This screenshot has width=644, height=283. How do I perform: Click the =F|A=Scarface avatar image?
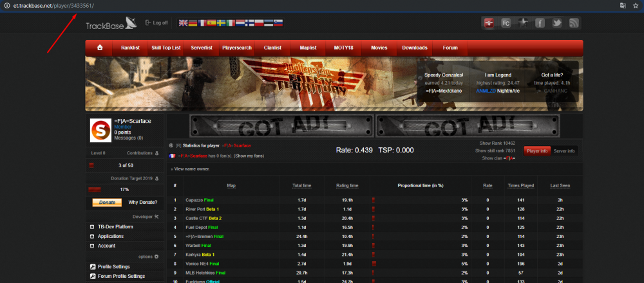coord(100,131)
